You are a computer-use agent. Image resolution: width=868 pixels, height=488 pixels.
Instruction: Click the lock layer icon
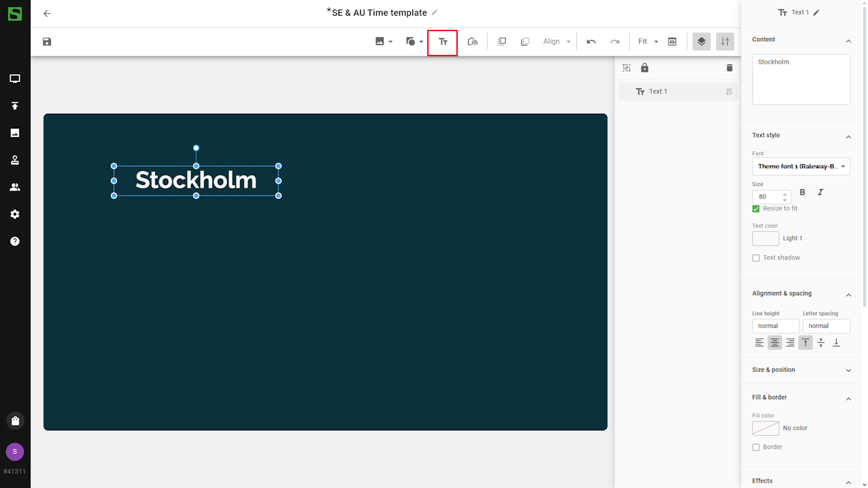click(644, 68)
